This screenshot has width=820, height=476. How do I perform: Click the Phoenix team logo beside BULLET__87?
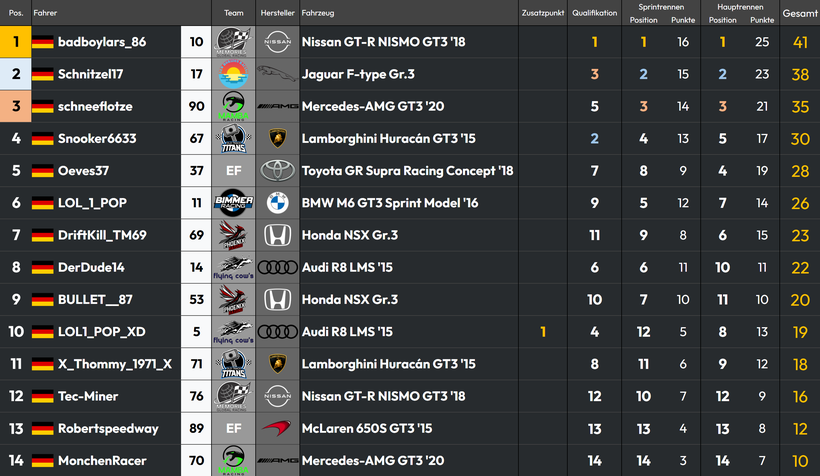[233, 300]
